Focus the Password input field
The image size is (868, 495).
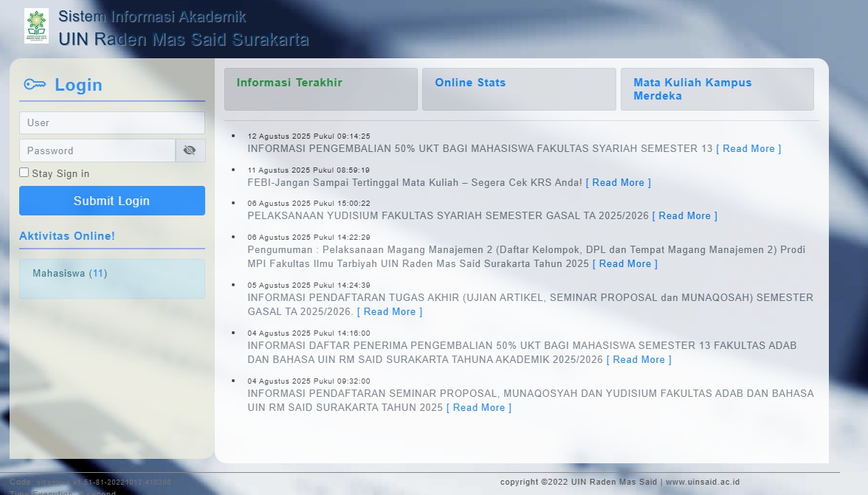coord(97,150)
